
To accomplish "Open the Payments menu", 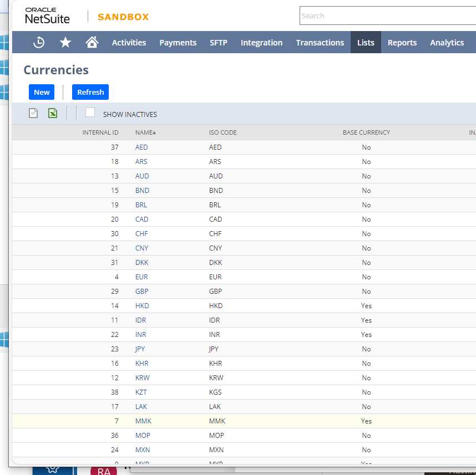I will pos(178,43).
